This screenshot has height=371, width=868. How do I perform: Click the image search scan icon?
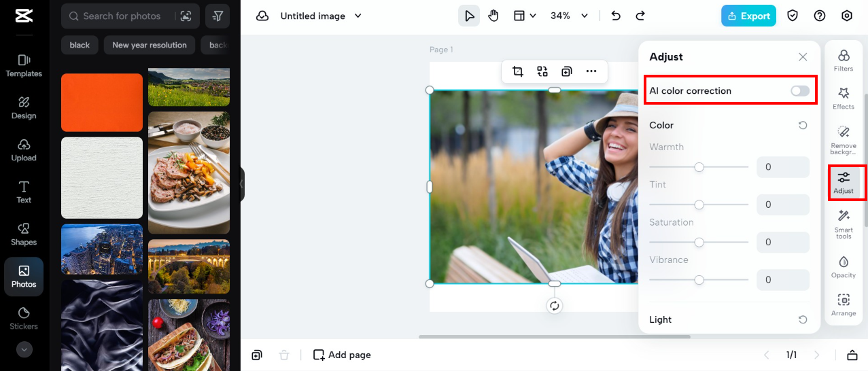pyautogui.click(x=186, y=16)
